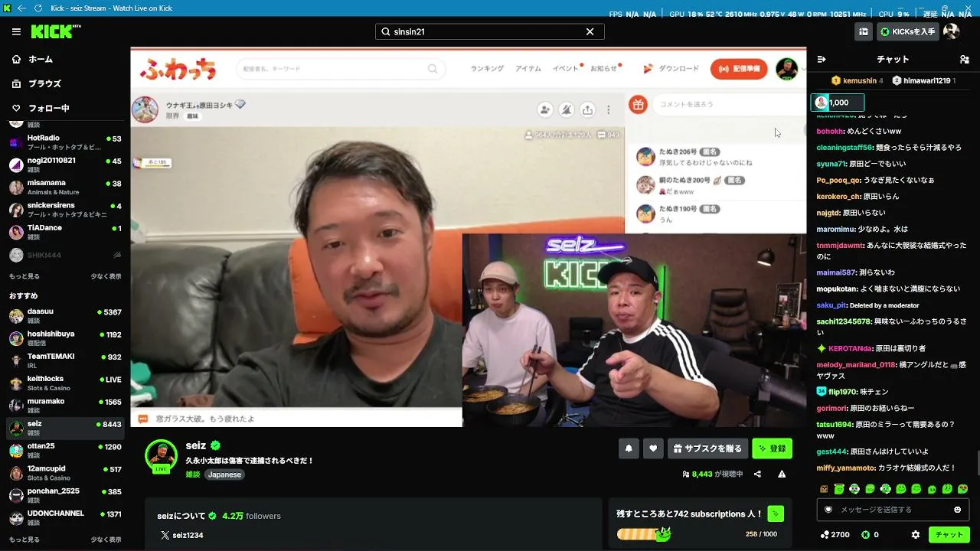980x551 pixels.
Task: Share the stream with the share icon
Action: click(757, 474)
